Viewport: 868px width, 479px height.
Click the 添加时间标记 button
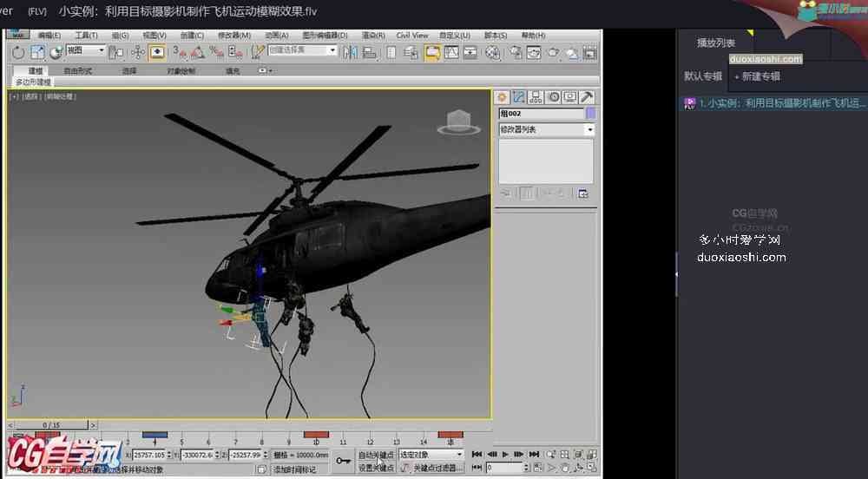click(294, 469)
